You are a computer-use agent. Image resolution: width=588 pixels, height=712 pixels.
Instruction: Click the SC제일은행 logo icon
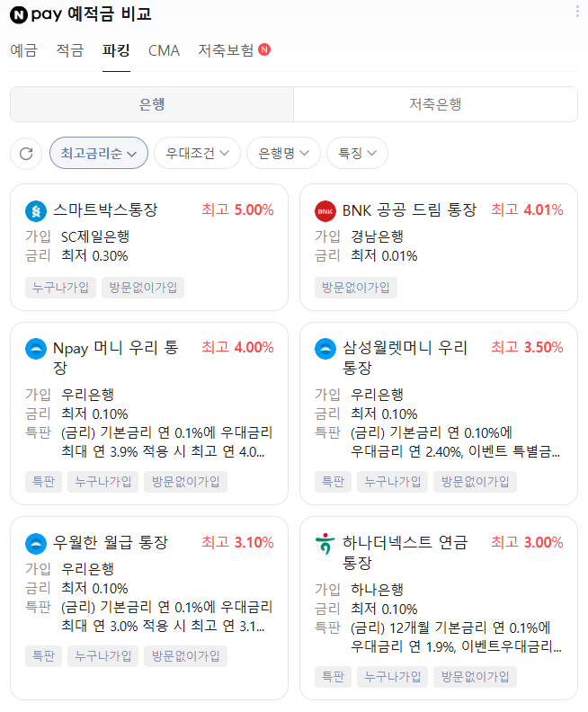click(36, 211)
